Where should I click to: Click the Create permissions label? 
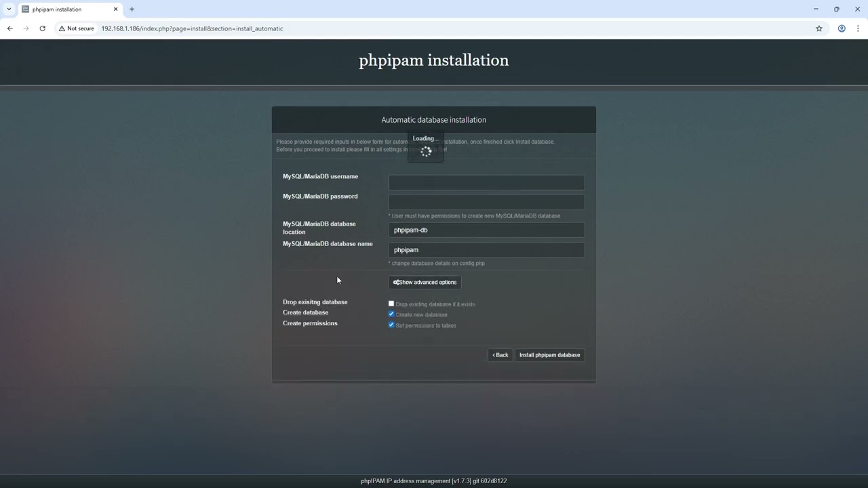(310, 323)
